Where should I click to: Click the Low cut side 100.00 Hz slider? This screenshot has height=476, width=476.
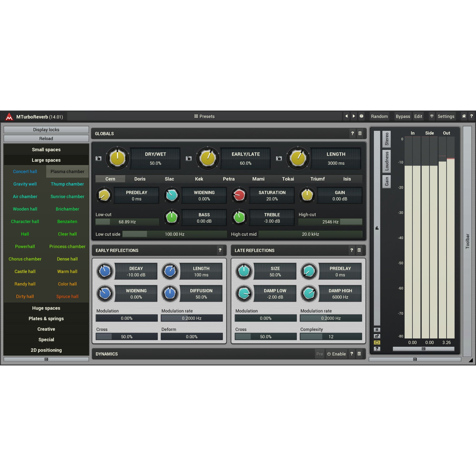(174, 234)
